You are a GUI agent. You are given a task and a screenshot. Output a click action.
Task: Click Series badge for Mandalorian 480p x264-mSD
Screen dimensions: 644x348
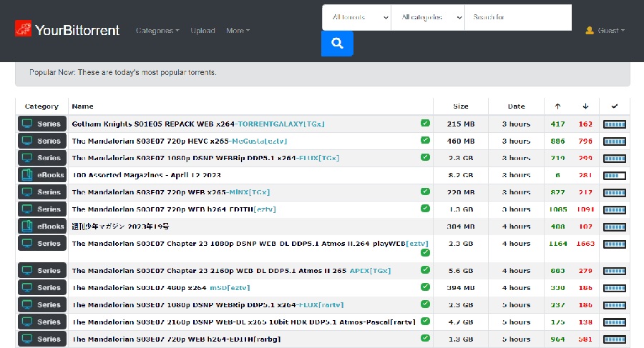[42, 288]
